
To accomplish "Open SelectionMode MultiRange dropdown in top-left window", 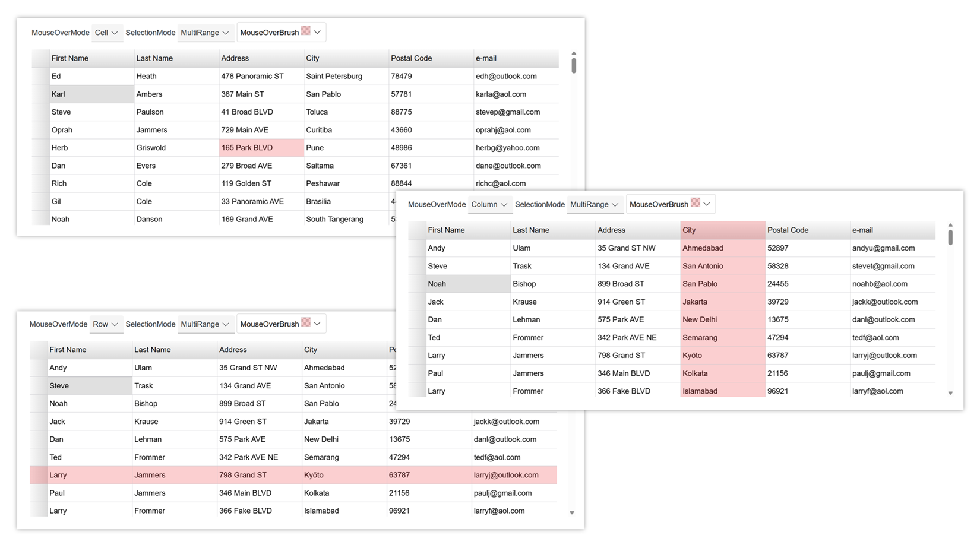I will point(205,33).
